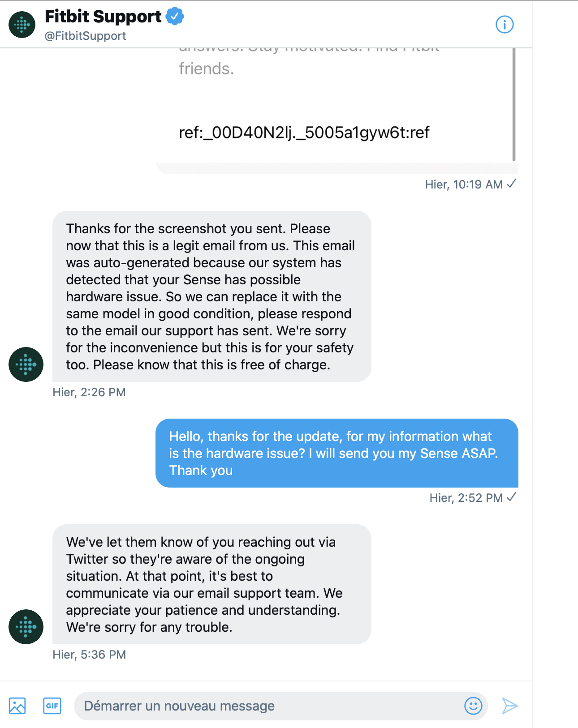
Task: Click the 'Hier, 2:52 PM' timestamp
Action: 466,498
